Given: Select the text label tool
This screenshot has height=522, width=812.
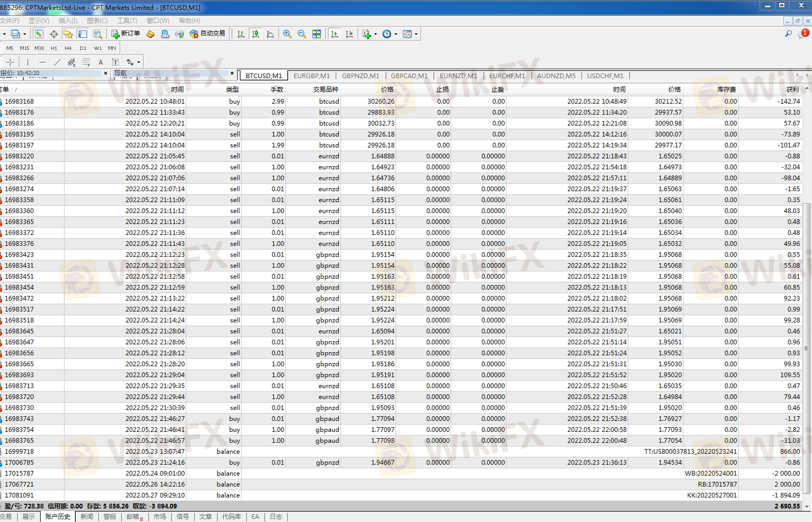Looking at the screenshot, I should tap(116, 62).
